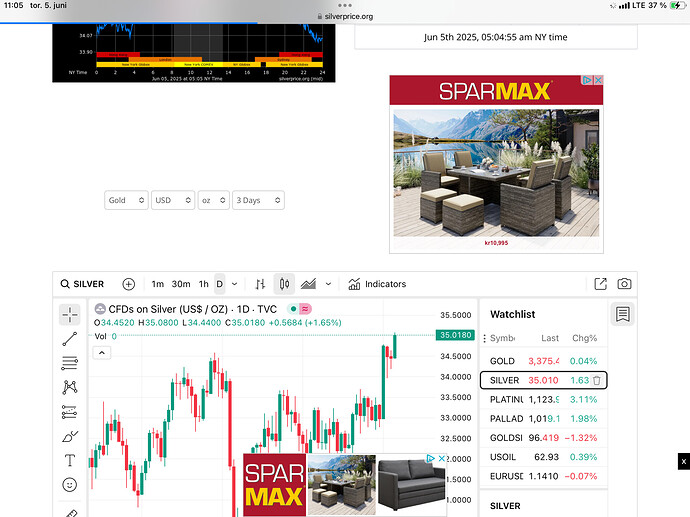
Task: Open the horizontal lines Fibonacci tool
Action: point(70,363)
